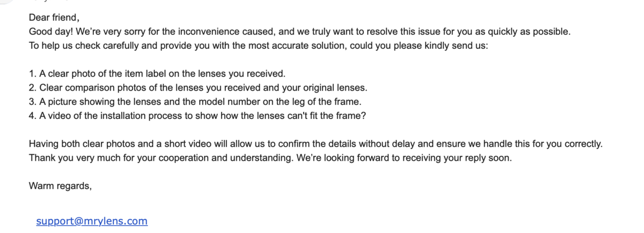
Task: Click list item 4 about the installation video
Action: (x=197, y=115)
